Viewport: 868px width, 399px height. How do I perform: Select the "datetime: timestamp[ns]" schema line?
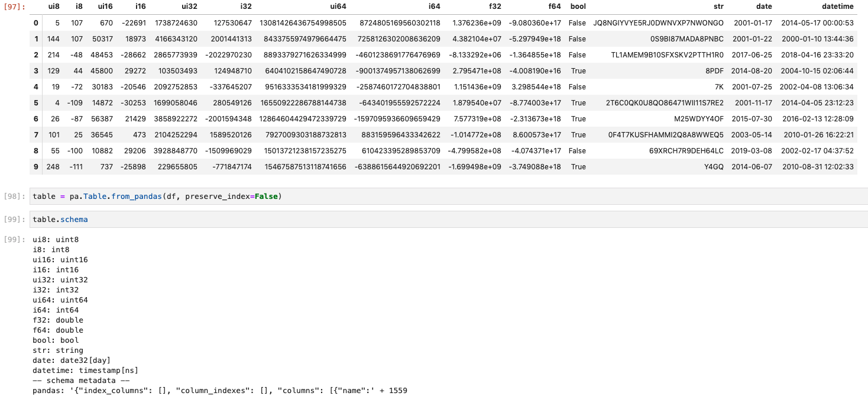[x=86, y=371]
